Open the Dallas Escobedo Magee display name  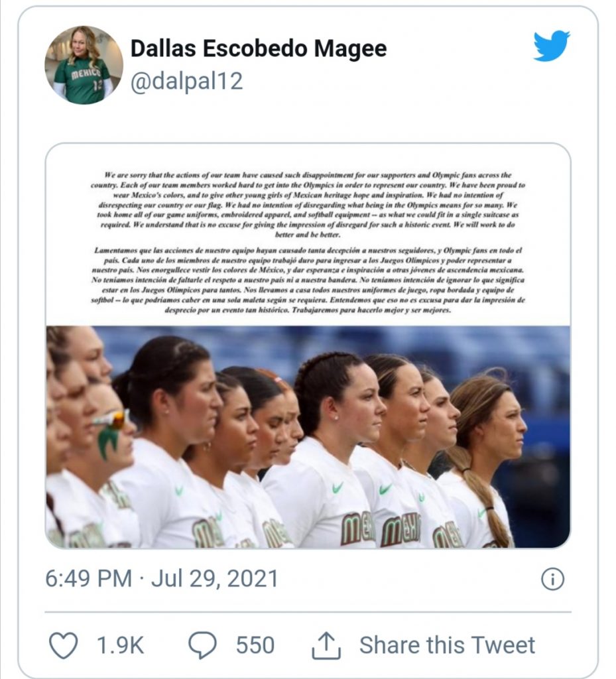[259, 49]
